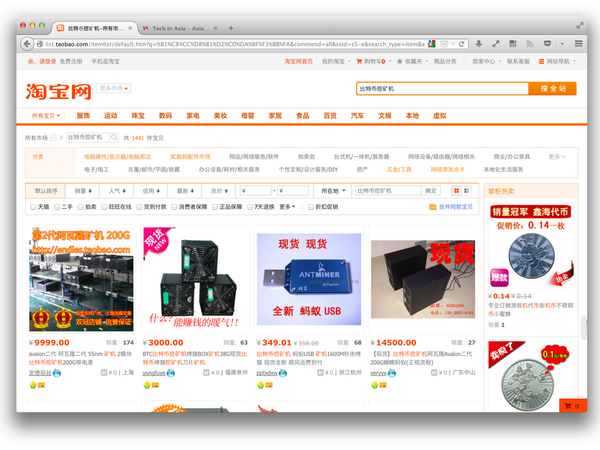Viewport: 600px width, 450px height.
Task: Open the downloads arrow icon in toolbar
Action: click(478, 44)
